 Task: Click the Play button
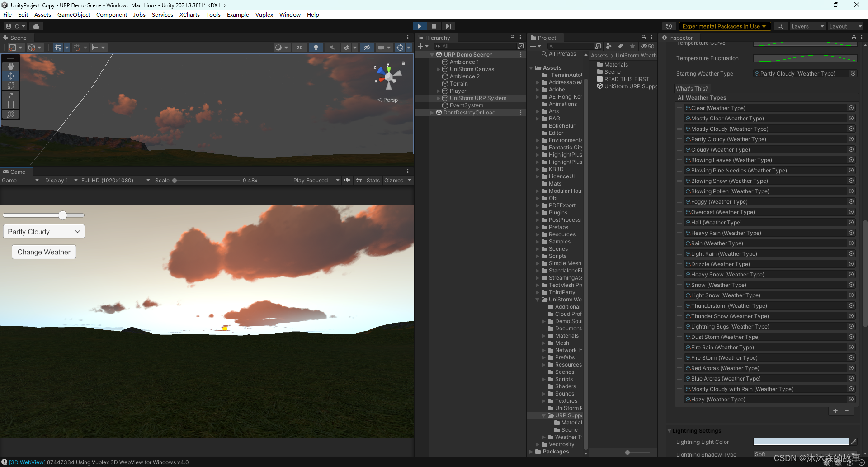click(419, 26)
